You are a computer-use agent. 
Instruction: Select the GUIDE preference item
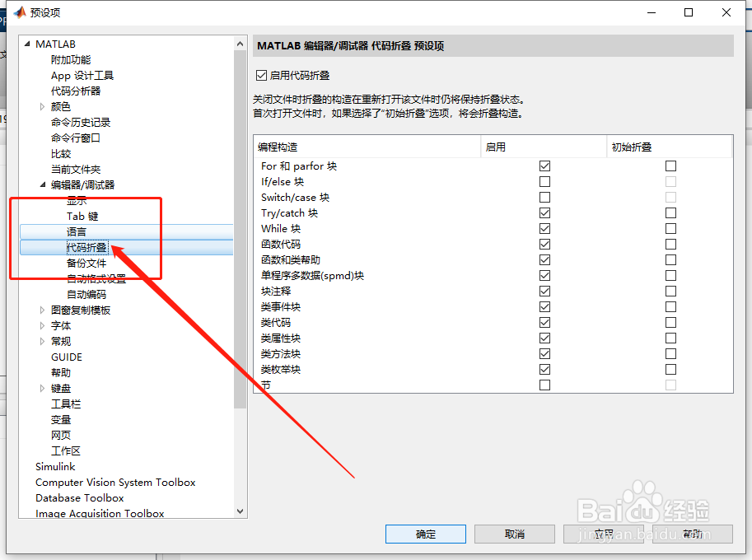[66, 357]
